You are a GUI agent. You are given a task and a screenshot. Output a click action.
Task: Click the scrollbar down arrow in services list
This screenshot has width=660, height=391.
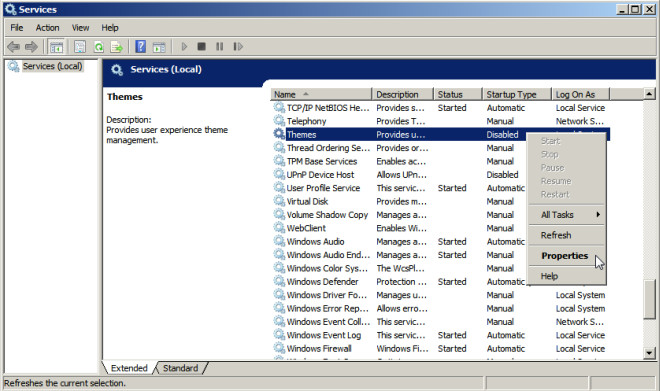pos(649,353)
